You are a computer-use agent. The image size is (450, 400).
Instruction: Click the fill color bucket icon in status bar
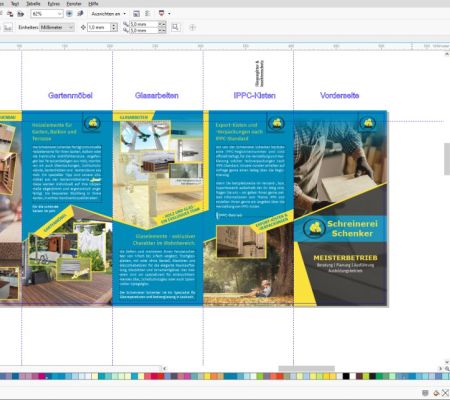[x=436, y=393]
